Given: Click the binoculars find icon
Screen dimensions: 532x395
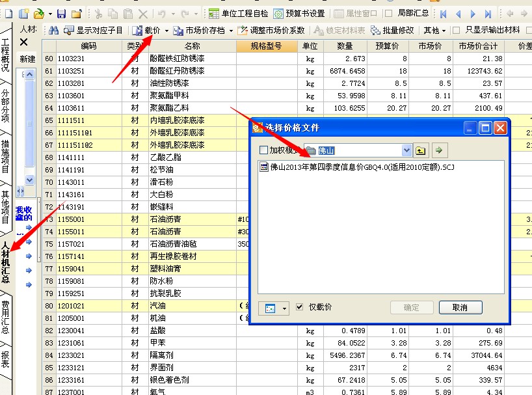Looking at the screenshot, I should (53, 31).
